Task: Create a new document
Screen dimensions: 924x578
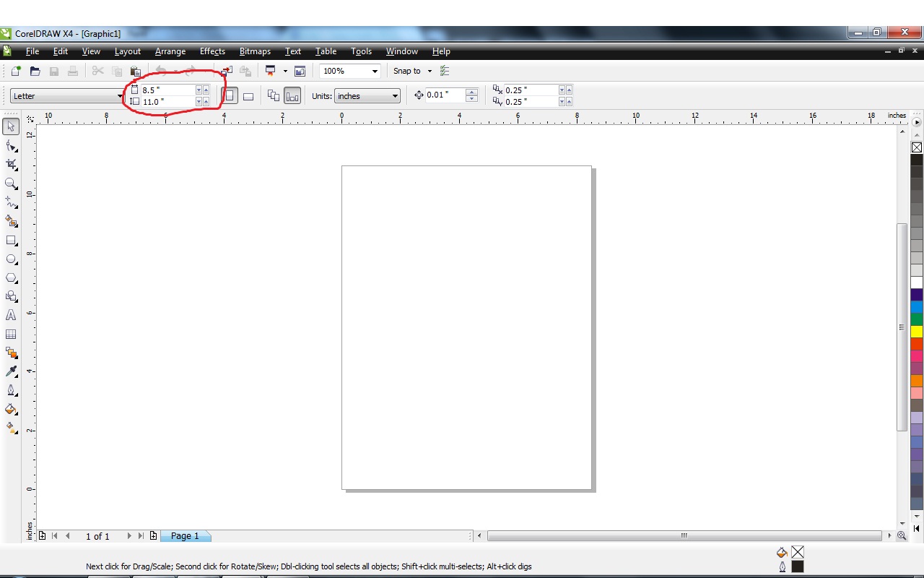Action: coord(16,71)
